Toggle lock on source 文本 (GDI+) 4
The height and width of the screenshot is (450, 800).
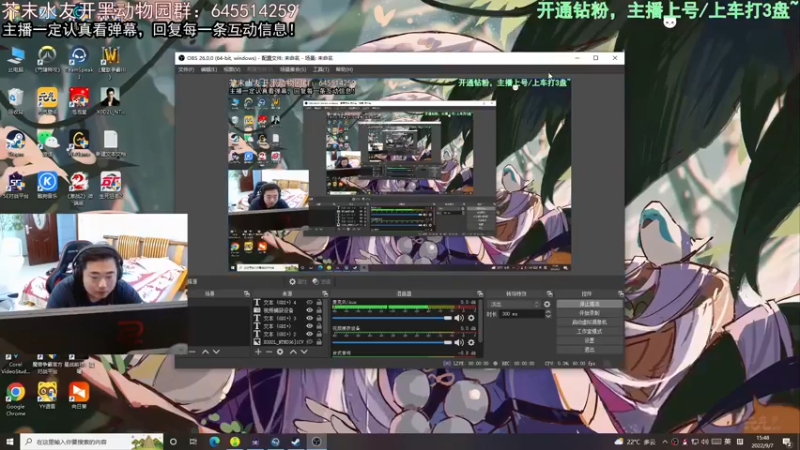pos(319,303)
